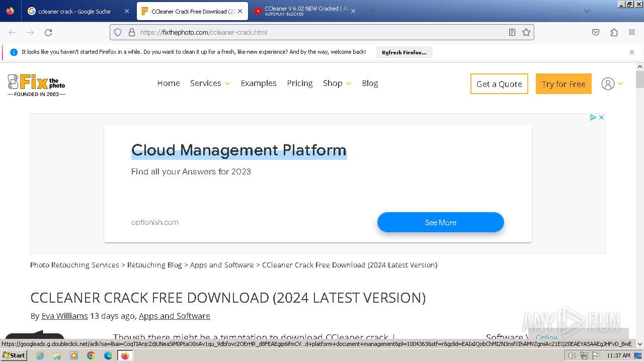Click the fixthephoto.com address bar
This screenshot has width=644, height=362.
tap(322, 32)
